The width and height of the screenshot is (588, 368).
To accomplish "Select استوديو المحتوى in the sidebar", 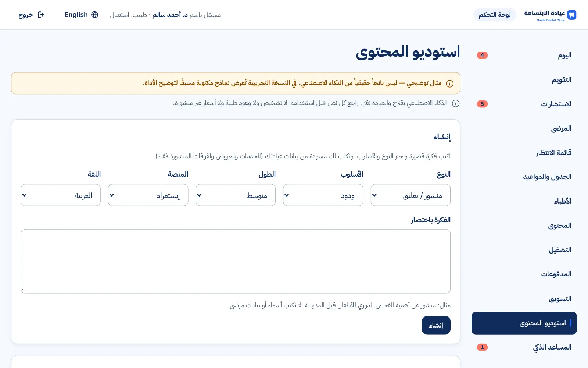I will point(524,323).
